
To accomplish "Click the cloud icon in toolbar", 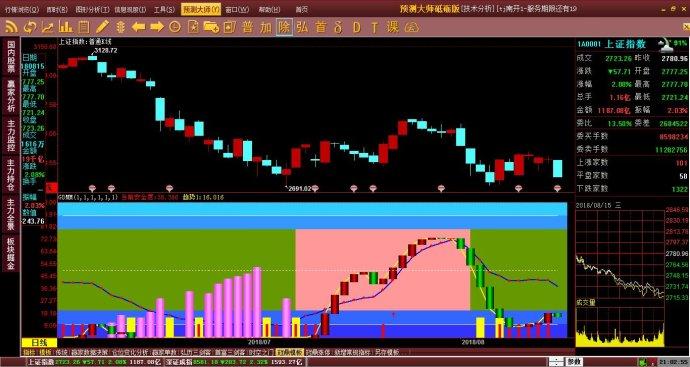I will coord(411,27).
